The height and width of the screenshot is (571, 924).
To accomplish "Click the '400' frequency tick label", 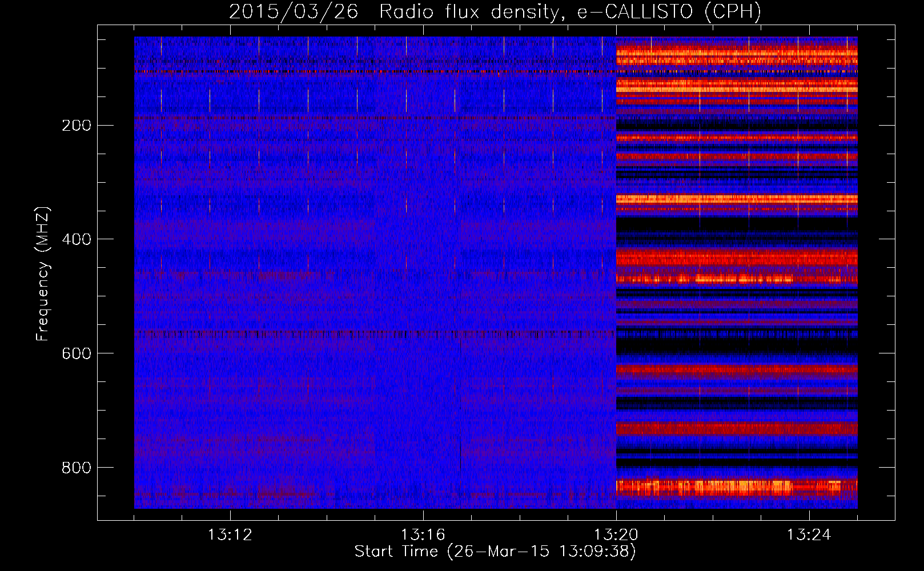I will (x=77, y=239).
